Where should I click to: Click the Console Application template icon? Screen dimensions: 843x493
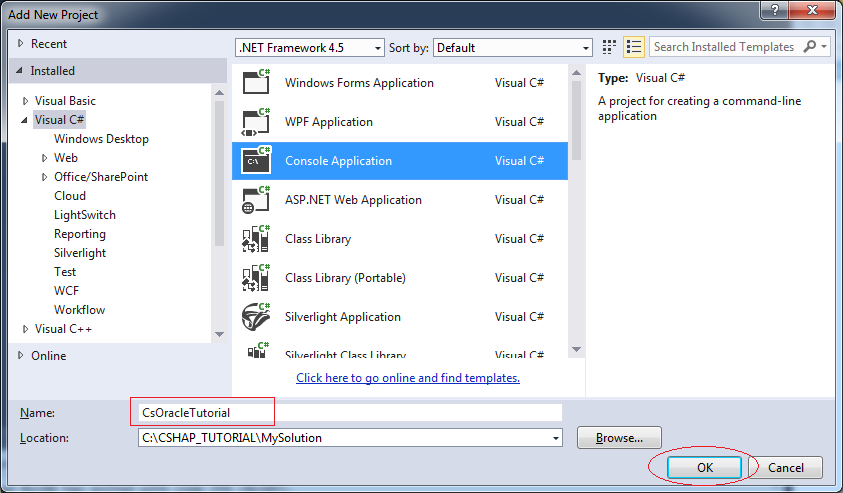point(256,161)
